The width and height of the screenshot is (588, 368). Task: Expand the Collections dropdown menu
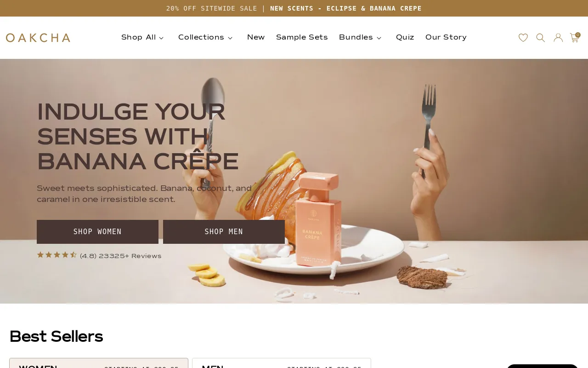point(205,38)
